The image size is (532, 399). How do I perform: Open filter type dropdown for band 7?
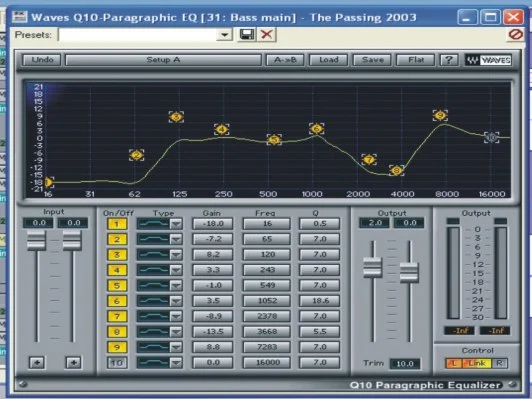coord(176,317)
